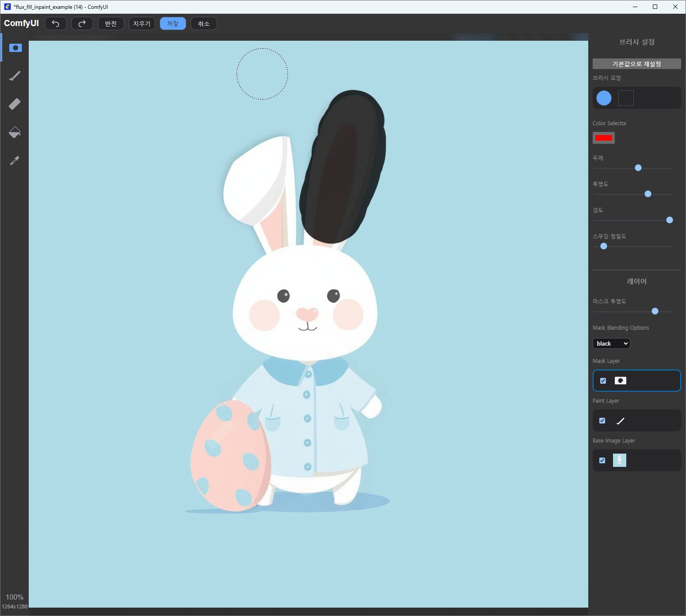Open Mask Blending Options dropdown
Image resolution: width=686 pixels, height=616 pixels.
click(x=611, y=343)
